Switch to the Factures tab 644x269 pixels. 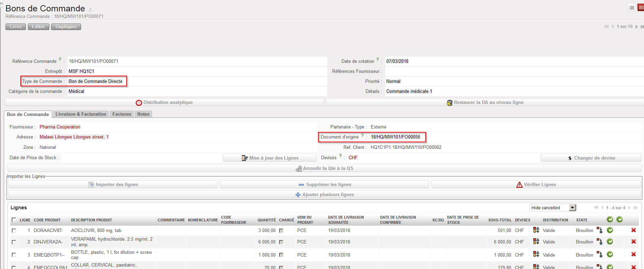122,114
